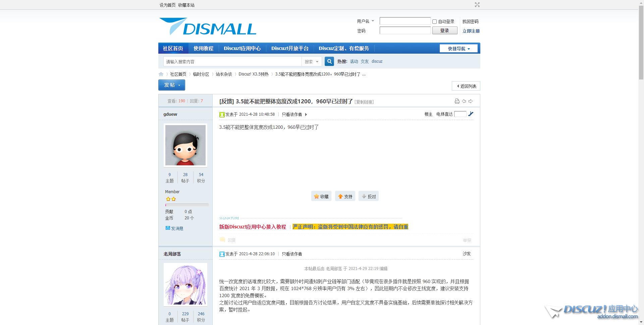Image resolution: width=644 pixels, height=325 pixels.
Task: Click the username input field
Action: click(405, 21)
